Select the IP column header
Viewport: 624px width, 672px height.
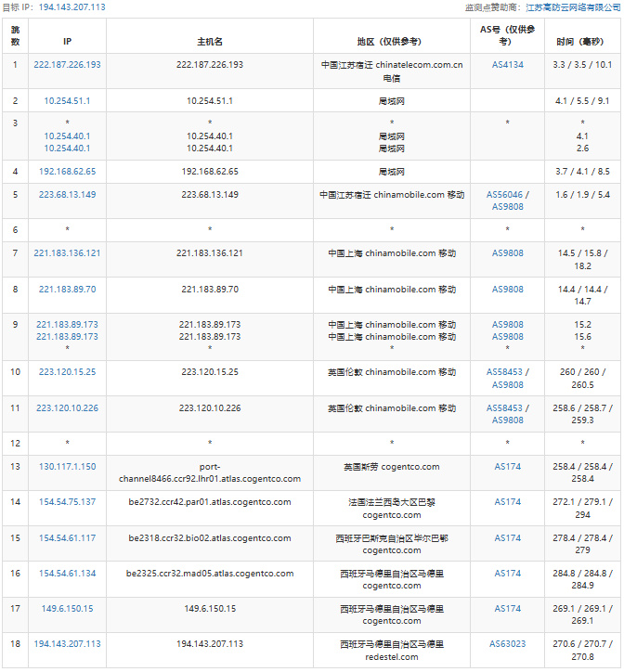68,36
